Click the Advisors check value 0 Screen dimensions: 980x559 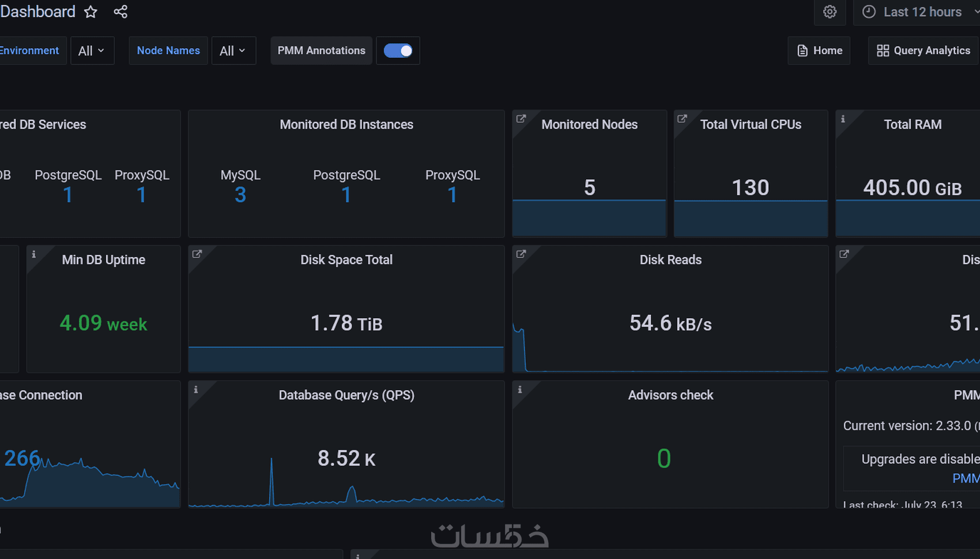pyautogui.click(x=664, y=459)
